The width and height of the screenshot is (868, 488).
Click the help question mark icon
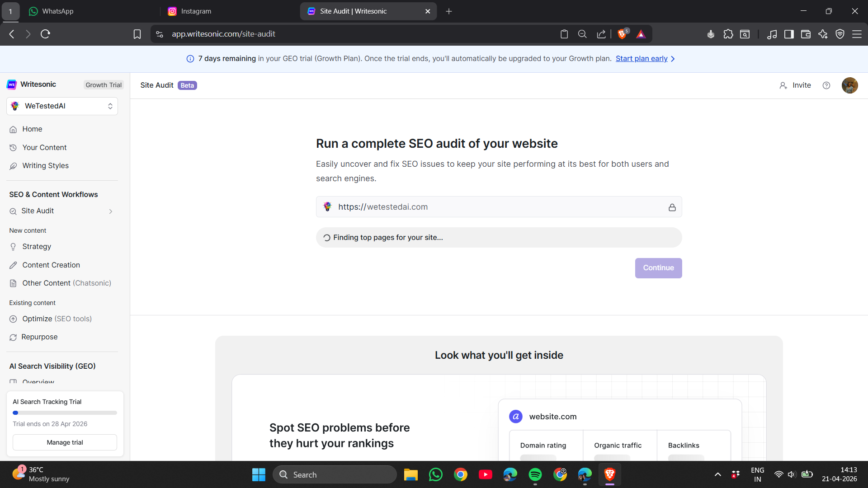[x=826, y=85]
